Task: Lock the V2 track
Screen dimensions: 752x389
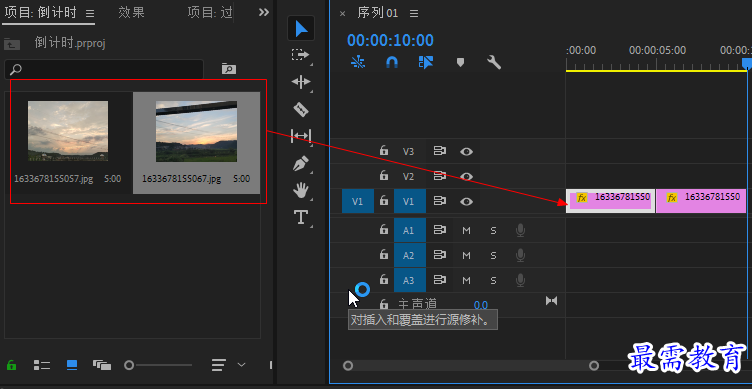Action: coord(384,176)
